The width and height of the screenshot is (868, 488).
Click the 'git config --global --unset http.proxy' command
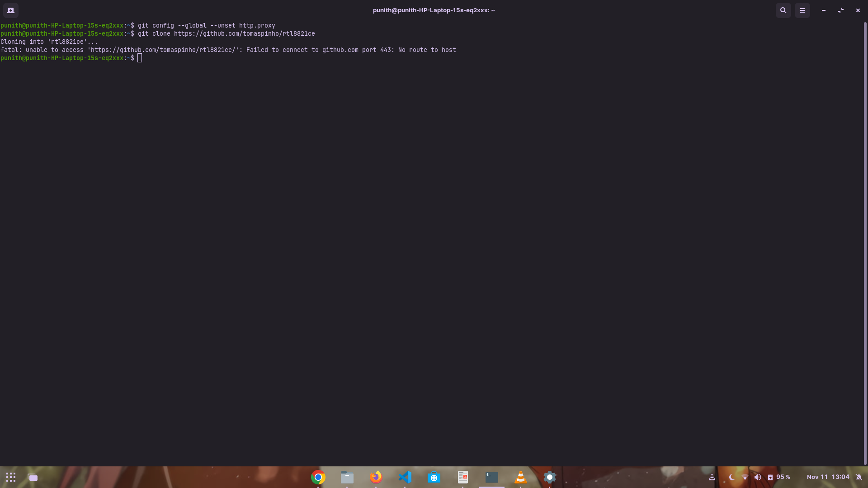207,26
